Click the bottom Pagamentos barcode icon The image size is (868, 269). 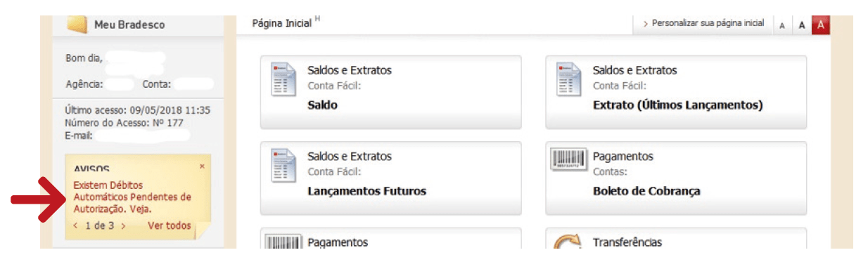click(283, 242)
